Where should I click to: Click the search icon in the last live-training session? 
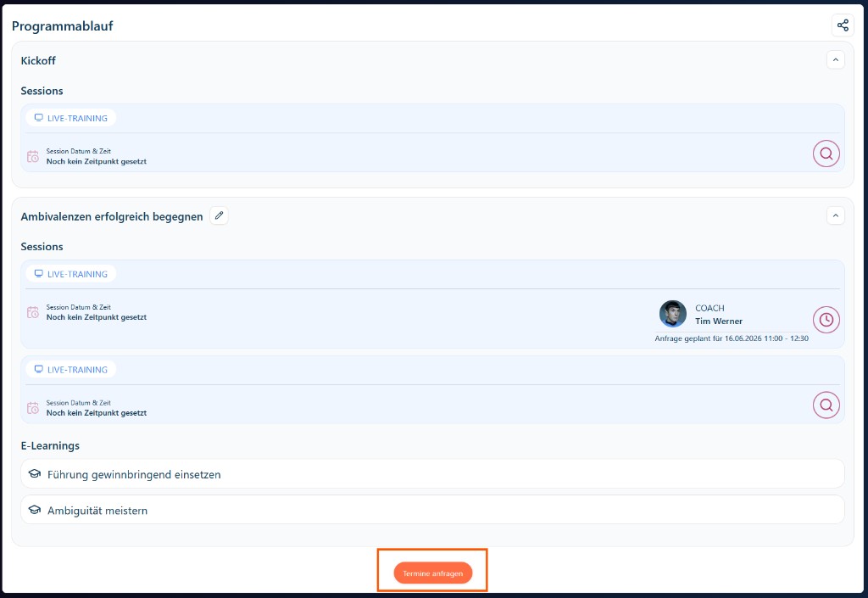[826, 405]
